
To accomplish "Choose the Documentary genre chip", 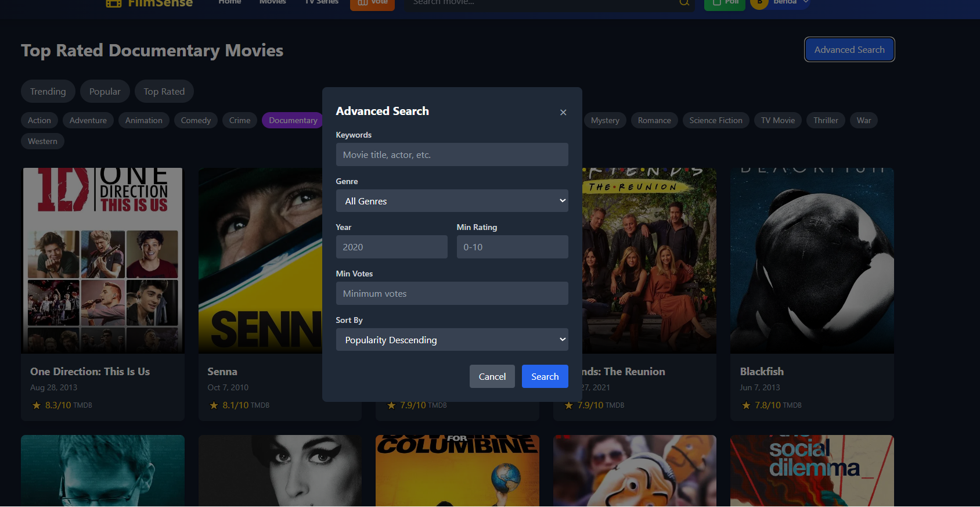I will (x=293, y=120).
